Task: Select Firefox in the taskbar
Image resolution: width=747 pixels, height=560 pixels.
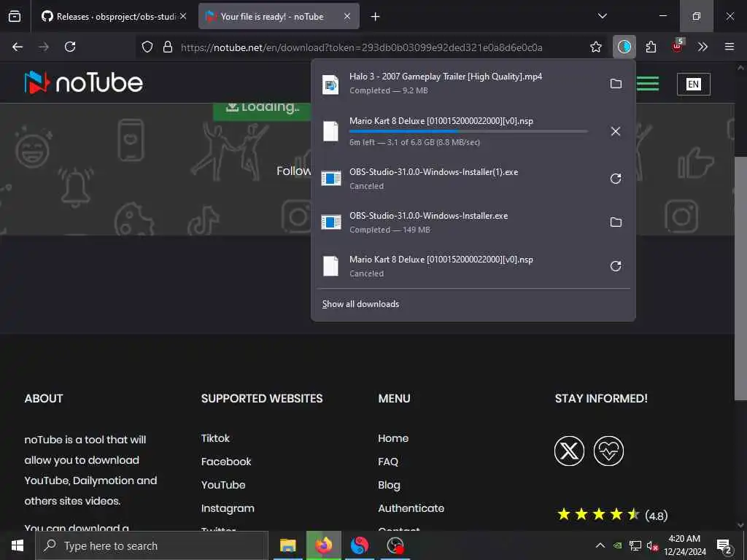Action: (x=323, y=545)
